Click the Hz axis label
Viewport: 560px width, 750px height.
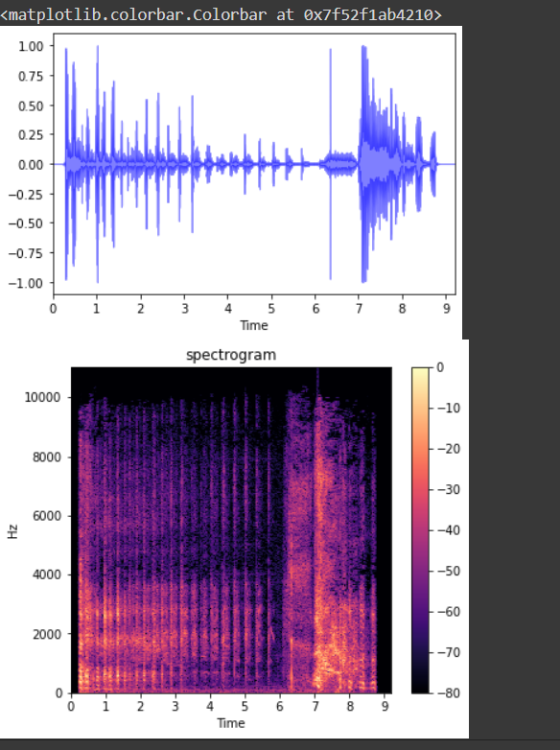pyautogui.click(x=12, y=531)
